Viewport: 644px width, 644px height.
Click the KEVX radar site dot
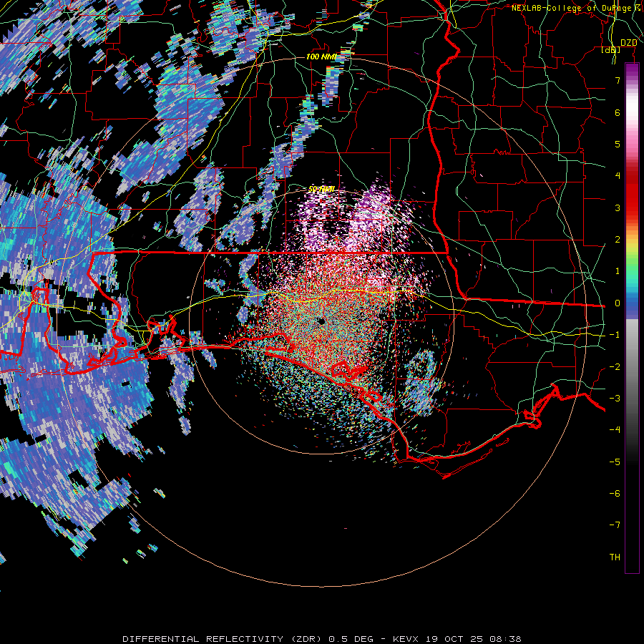[x=321, y=321]
